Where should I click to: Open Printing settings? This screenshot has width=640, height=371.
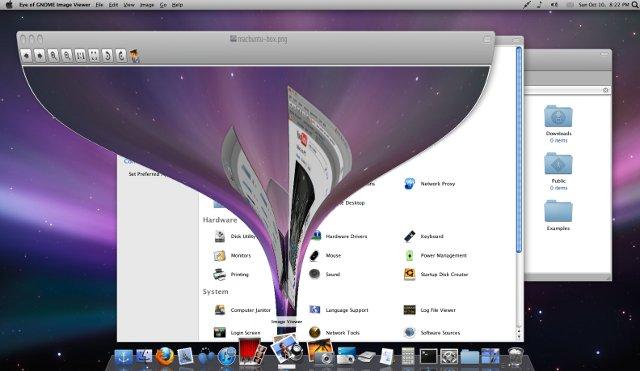[x=231, y=274]
